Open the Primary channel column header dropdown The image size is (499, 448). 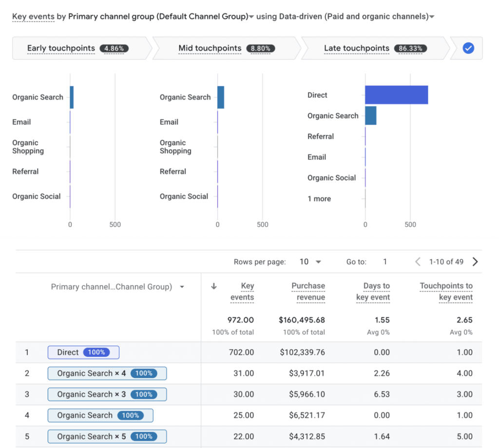click(182, 287)
